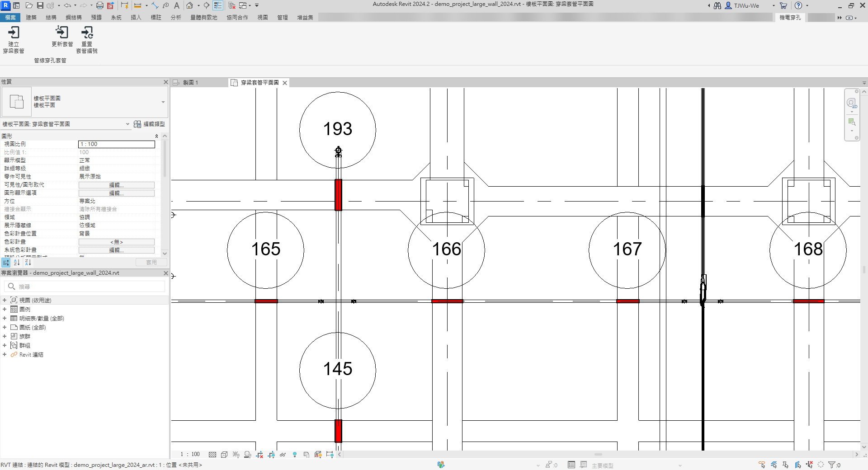Expand the 視圖 (依用途) tree node
This screenshot has width=868, height=470.
[x=5, y=300]
